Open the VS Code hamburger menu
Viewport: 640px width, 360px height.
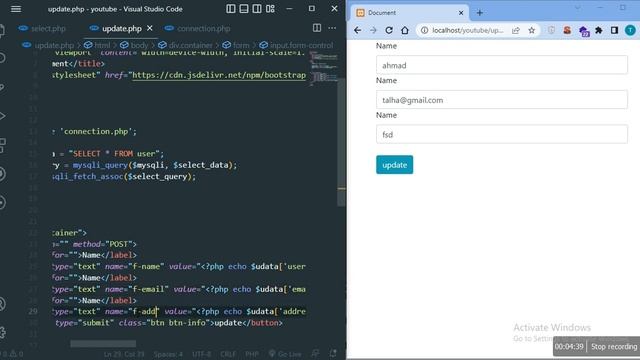tap(16, 9)
